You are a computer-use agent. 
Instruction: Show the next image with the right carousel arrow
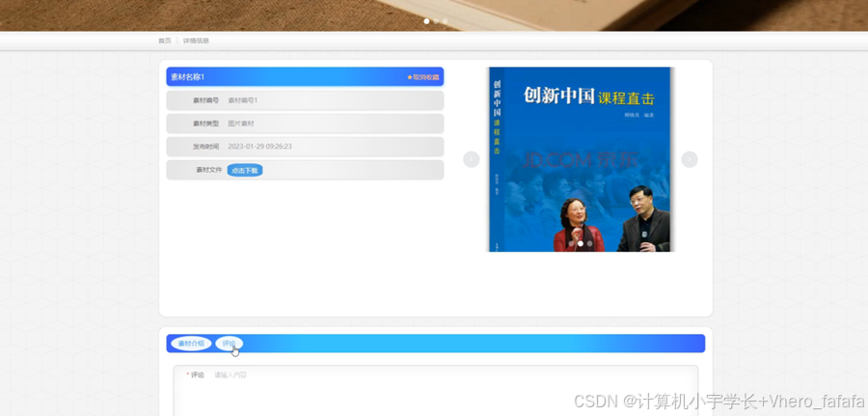(x=690, y=159)
